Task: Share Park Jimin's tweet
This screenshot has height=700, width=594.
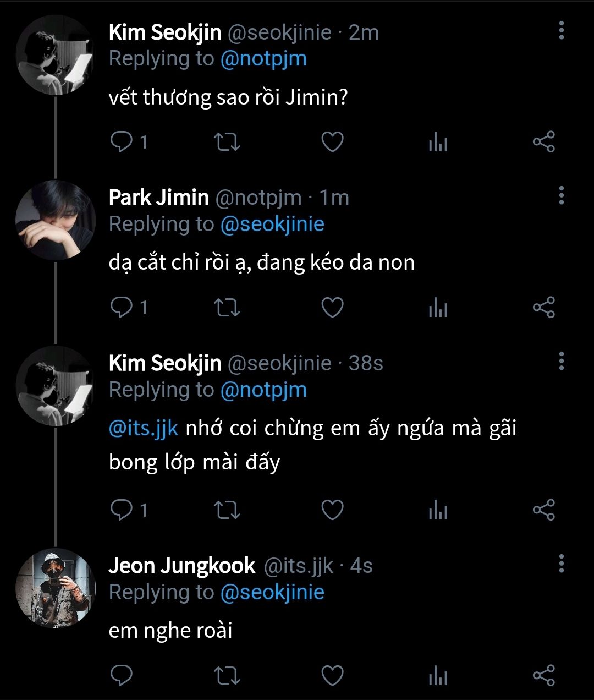Action: 544,307
